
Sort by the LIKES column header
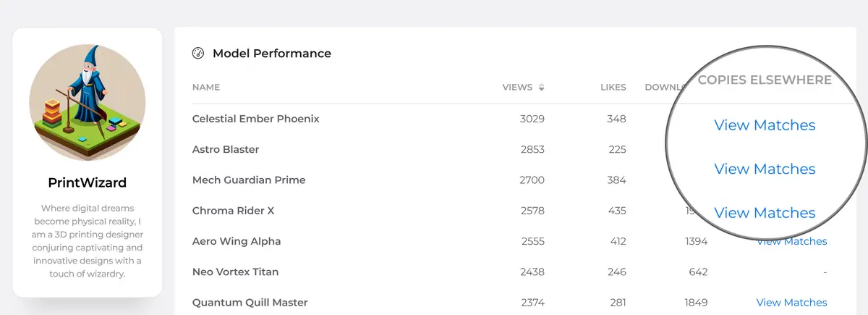point(613,88)
